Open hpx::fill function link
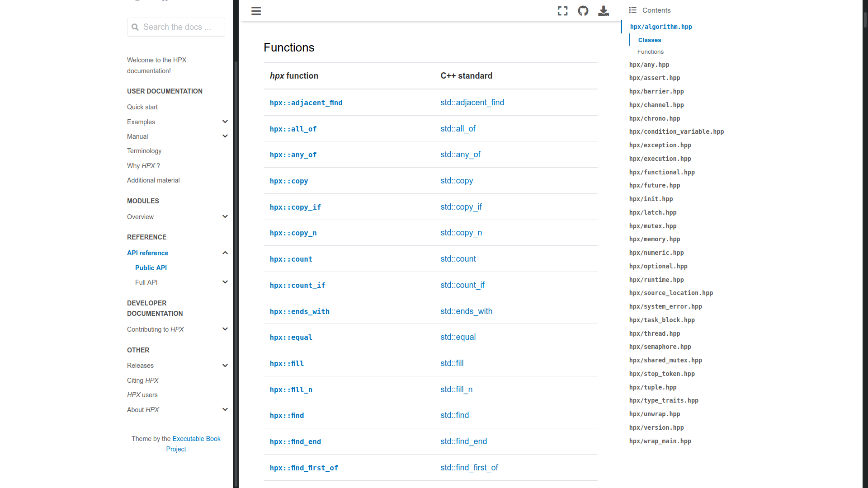The height and width of the screenshot is (488, 868). 287,364
